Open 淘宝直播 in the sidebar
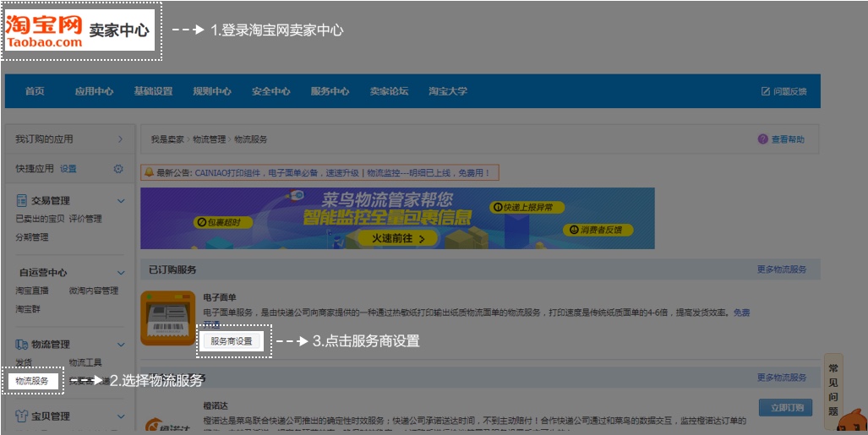The width and height of the screenshot is (868, 435). click(32, 291)
